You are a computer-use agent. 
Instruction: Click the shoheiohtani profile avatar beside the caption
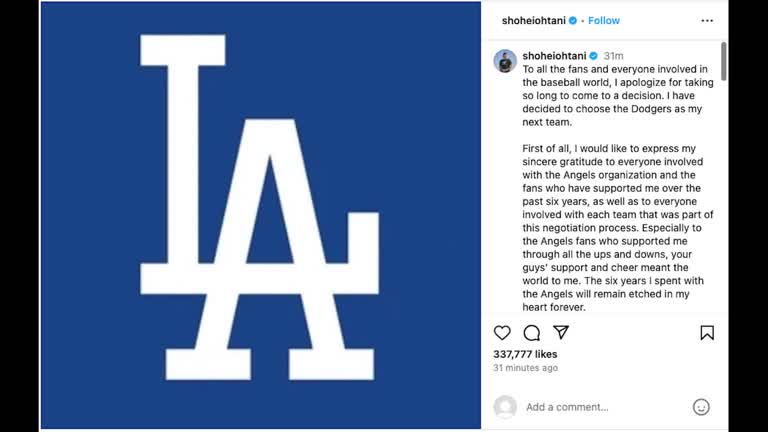[505, 61]
